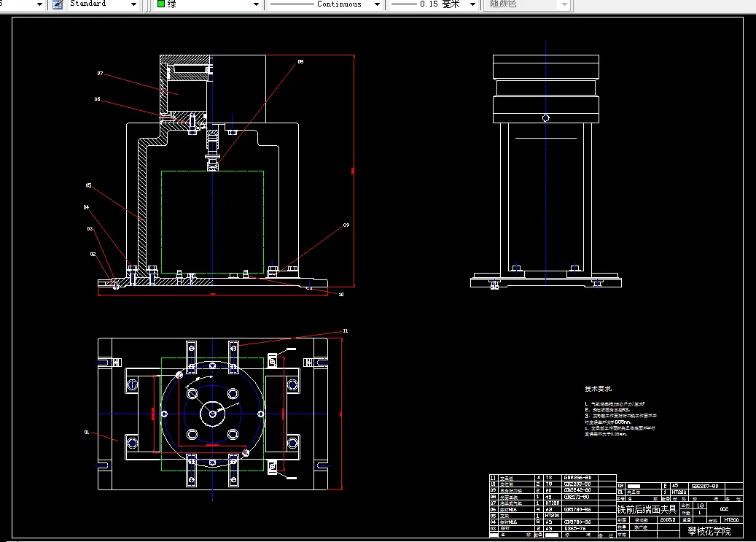Click the text style icon beside Standard
The height and width of the screenshot is (542, 756).
pyautogui.click(x=57, y=4)
